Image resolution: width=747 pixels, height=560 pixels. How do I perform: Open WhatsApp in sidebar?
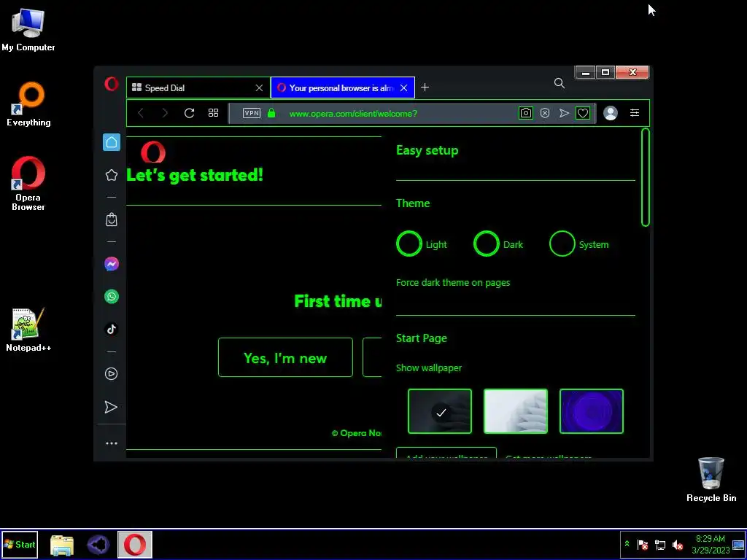[112, 297]
